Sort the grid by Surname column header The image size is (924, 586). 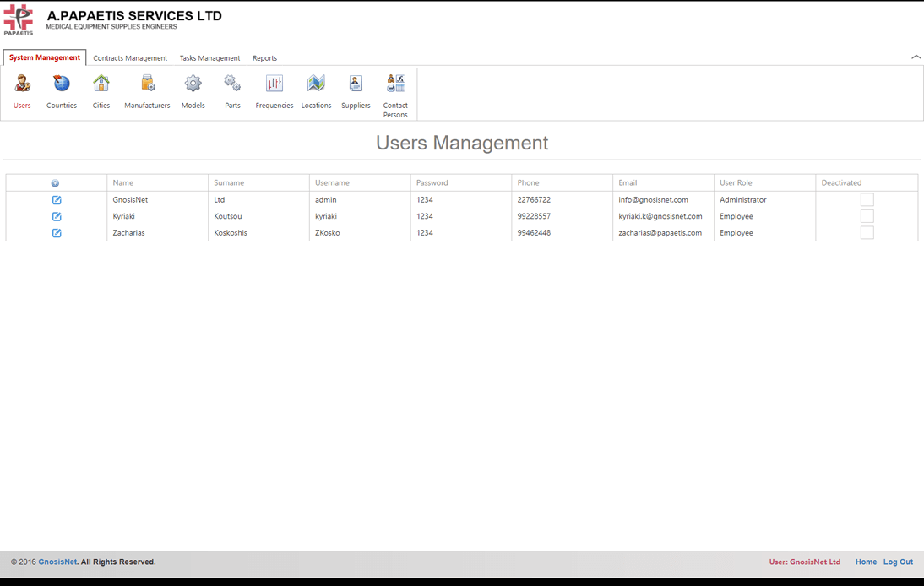pyautogui.click(x=229, y=182)
